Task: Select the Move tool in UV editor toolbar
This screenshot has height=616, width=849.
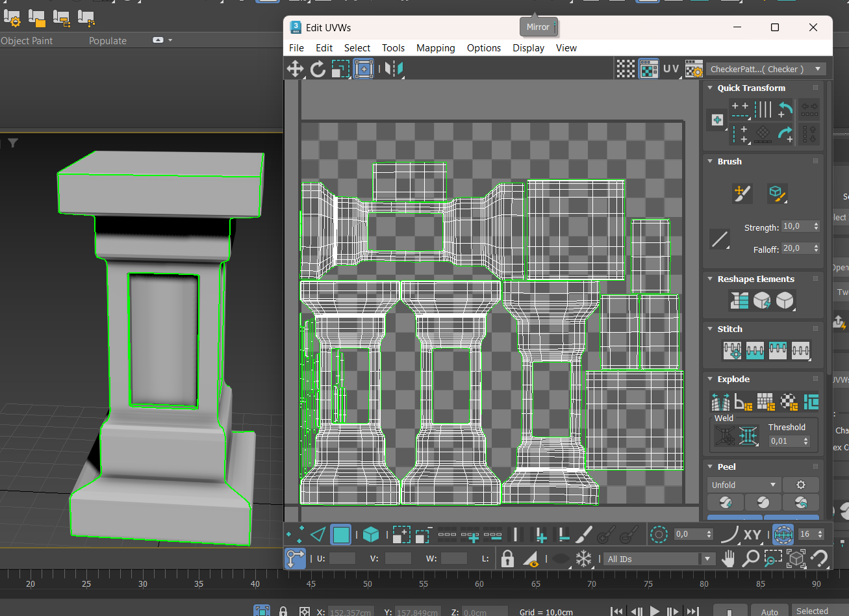Action: pyautogui.click(x=295, y=69)
